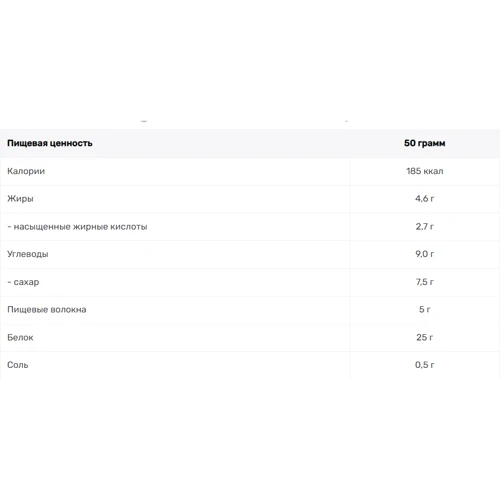
Task: Click the word 'ценность' in the header
Action: pos(71,144)
